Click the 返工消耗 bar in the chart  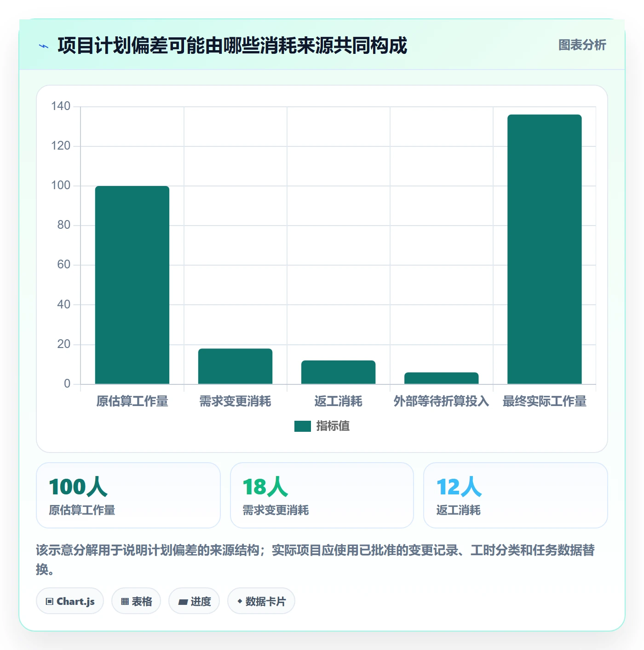tap(338, 372)
